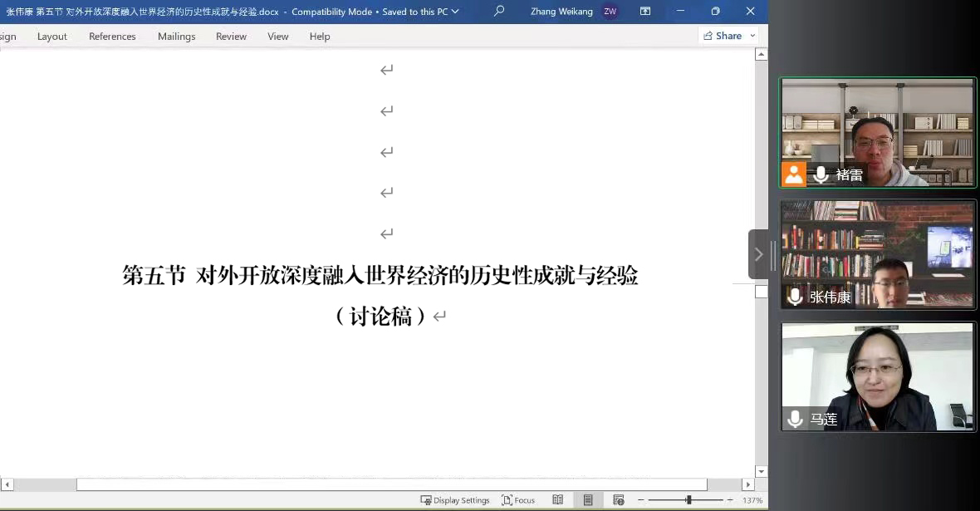This screenshot has width=980, height=511.
Task: Collapse the participant video panel arrow
Action: (x=758, y=254)
